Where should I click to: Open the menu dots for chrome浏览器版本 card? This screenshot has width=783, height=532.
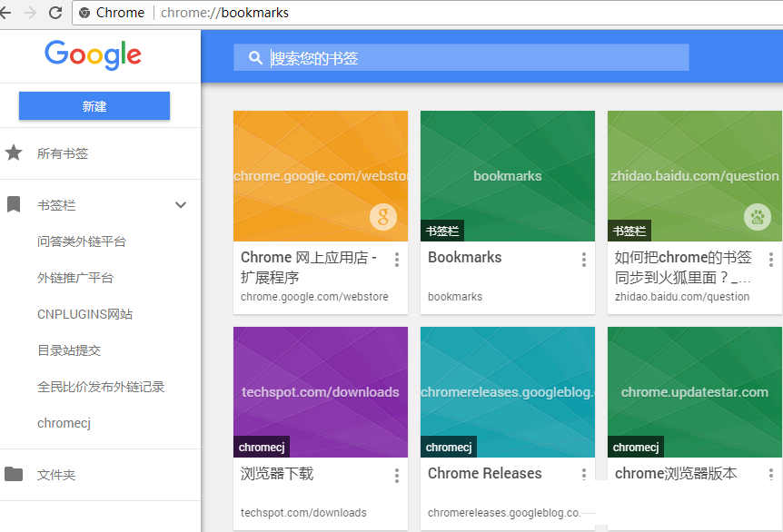point(771,474)
